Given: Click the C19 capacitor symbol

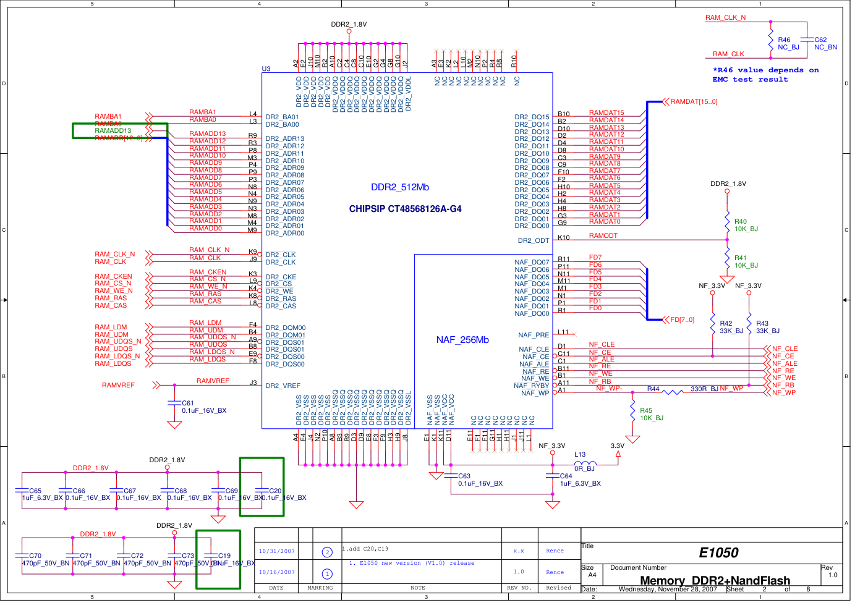Looking at the screenshot, I should 211,556.
